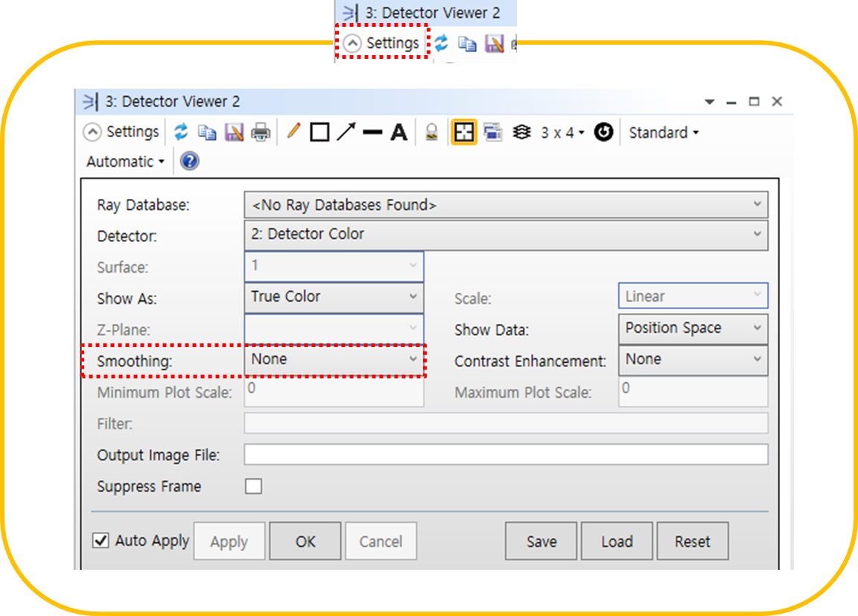Open the Ray Database dropdown
The image size is (858, 616).
tap(506, 205)
